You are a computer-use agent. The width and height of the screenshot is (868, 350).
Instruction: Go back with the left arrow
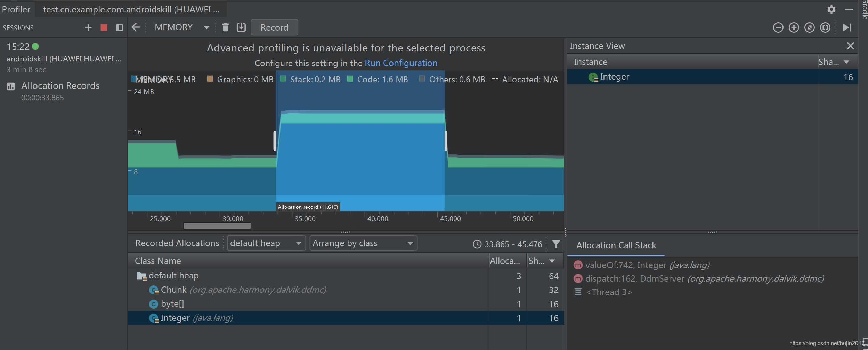click(136, 27)
